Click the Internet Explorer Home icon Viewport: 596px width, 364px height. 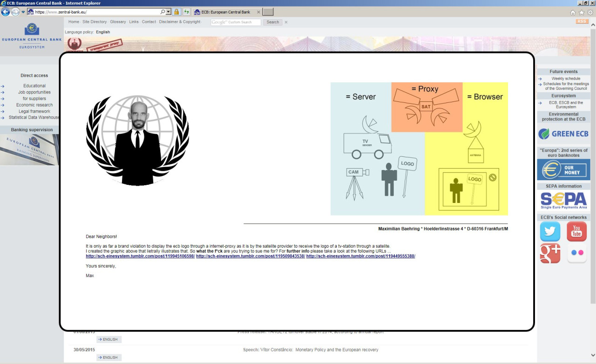(x=573, y=13)
